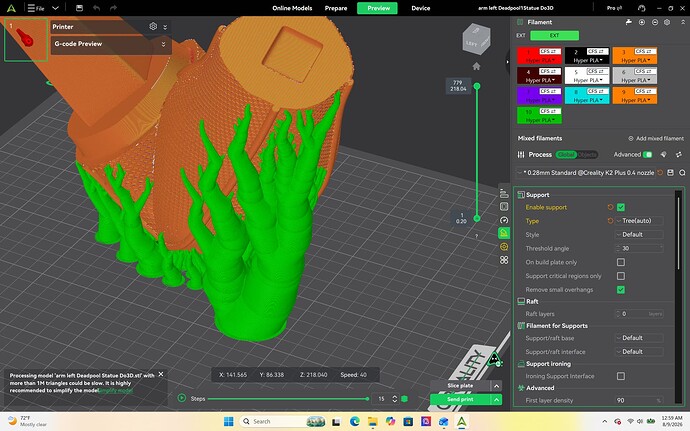Image resolution: width=690 pixels, height=431 pixels.
Task: Open the Support/raft base filament dropdown
Action: 639,338
